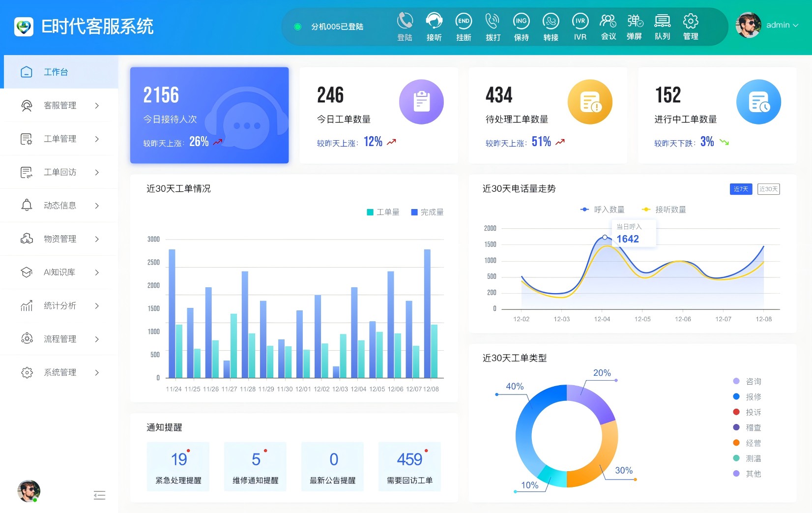Toggle the 完成量 legend in bar chart

coord(427,212)
